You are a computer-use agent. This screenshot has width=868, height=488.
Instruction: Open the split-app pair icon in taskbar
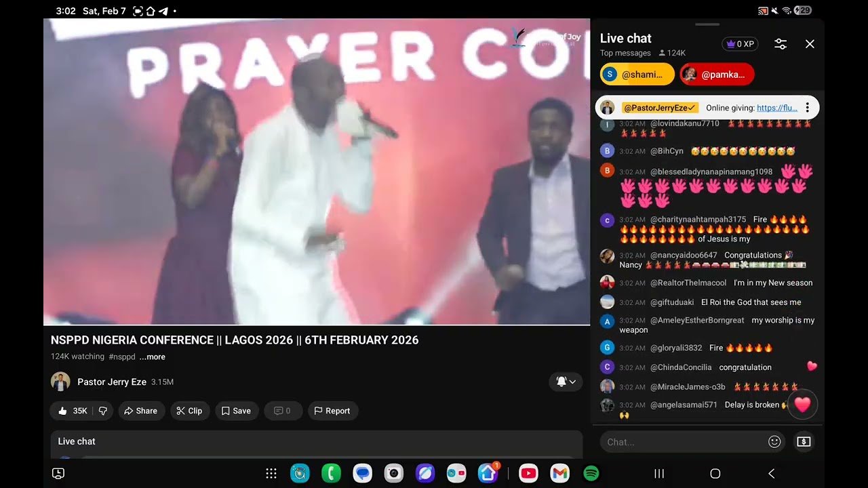click(456, 473)
